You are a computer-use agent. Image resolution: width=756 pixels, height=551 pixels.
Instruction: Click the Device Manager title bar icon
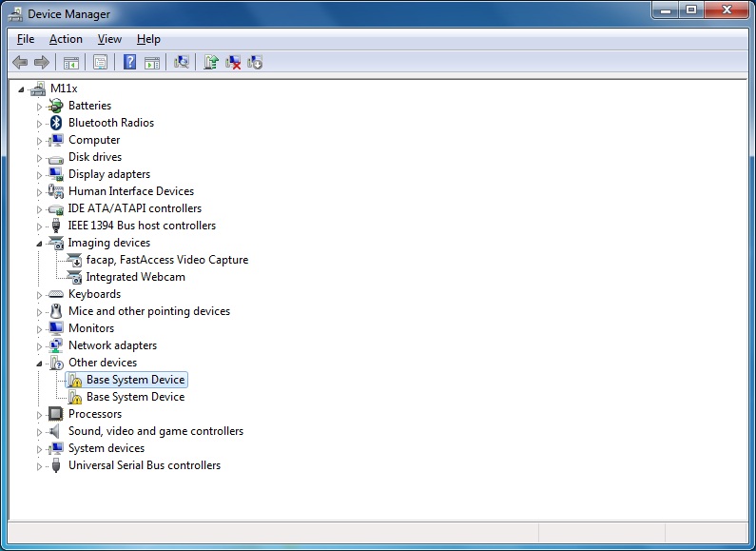coord(15,14)
